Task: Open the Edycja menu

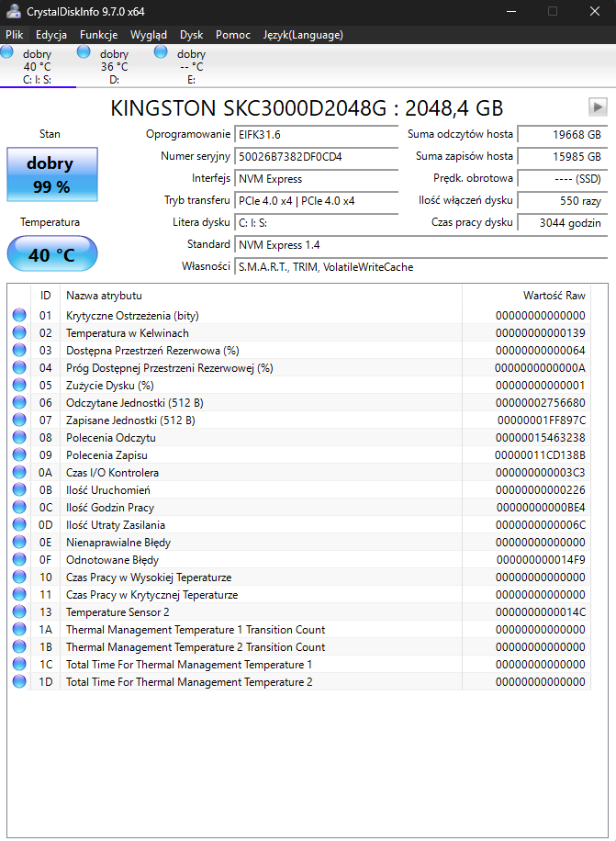Action: [51, 35]
